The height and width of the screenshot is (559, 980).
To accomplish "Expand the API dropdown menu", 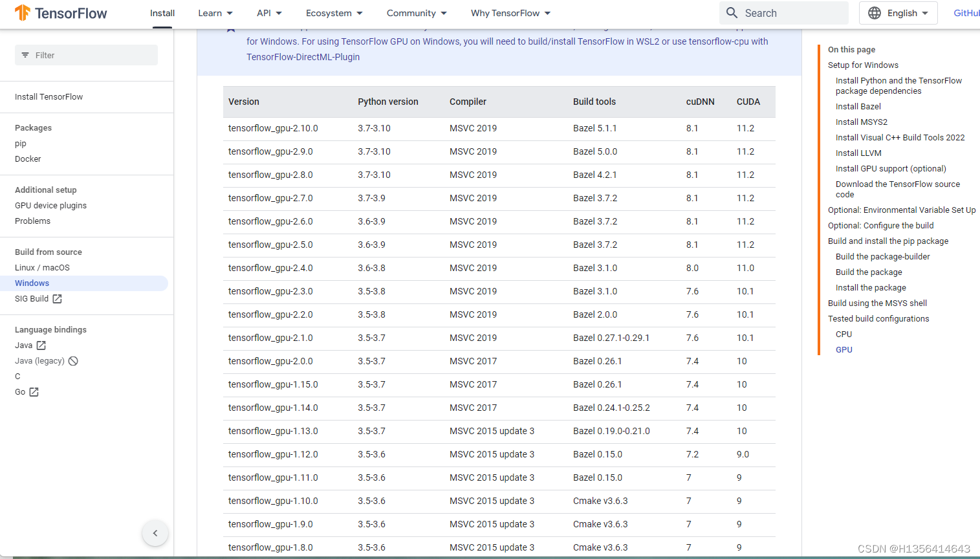I will point(269,13).
